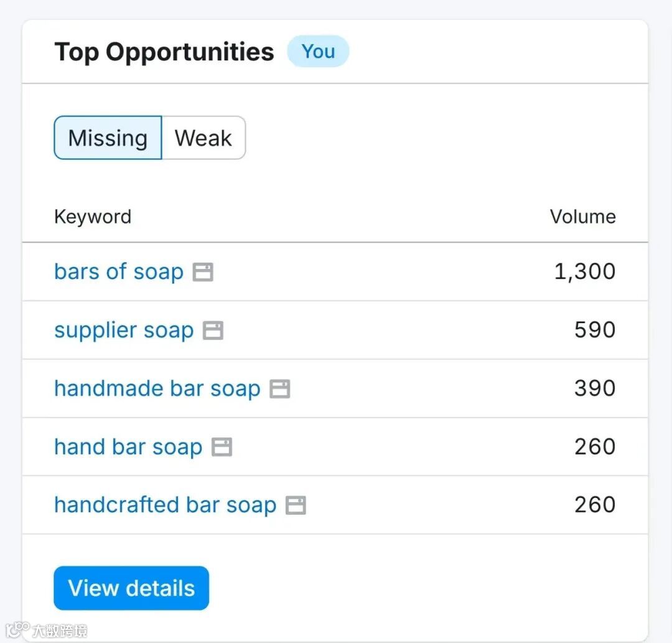Open SERP icon next to hand bar soap
Viewport: 672px width, 643px height.
coord(222,447)
